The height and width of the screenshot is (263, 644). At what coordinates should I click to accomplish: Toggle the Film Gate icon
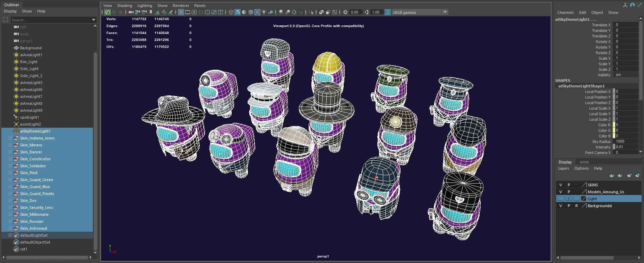point(188,12)
